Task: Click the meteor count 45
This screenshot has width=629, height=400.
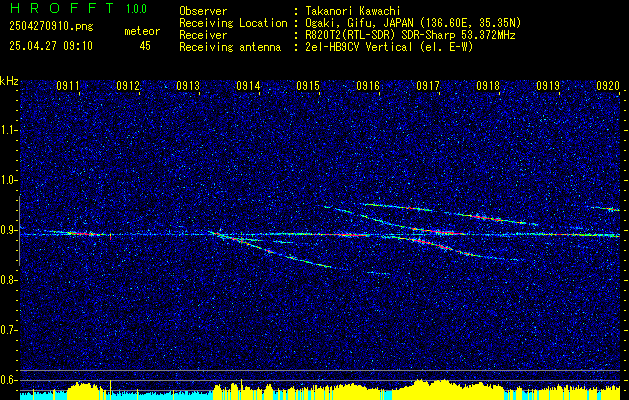Action: (145, 46)
